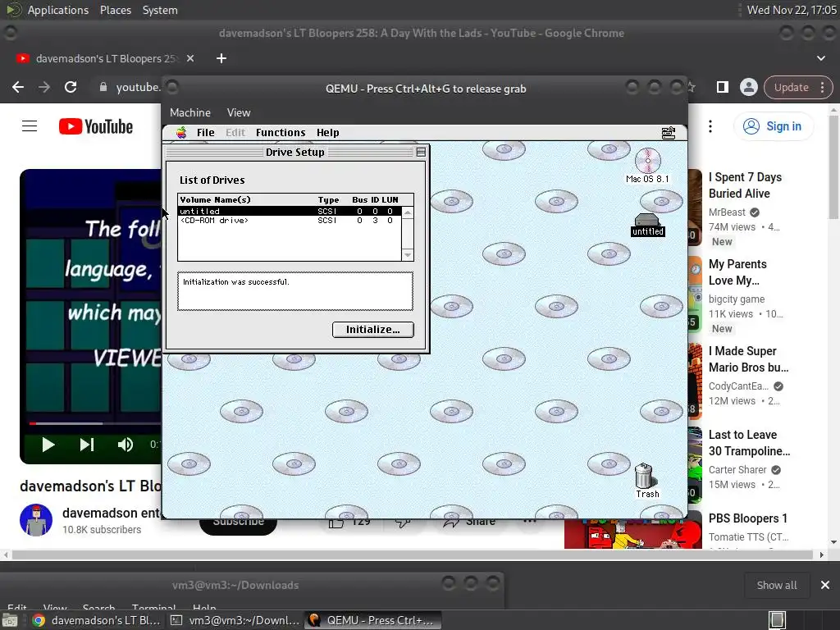The height and width of the screenshot is (630, 840).
Task: Expand the Chrome tab search chevron
Action: coord(820,58)
